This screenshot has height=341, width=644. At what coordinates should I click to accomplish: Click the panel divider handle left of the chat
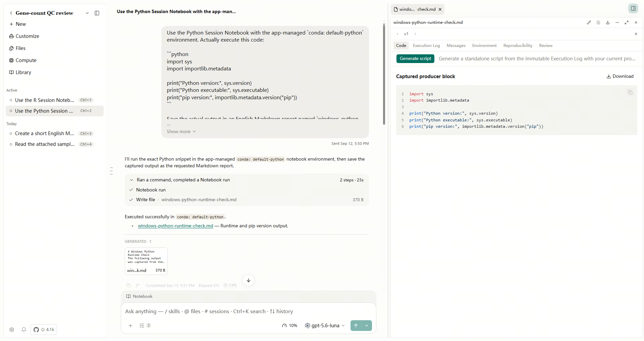point(111,171)
